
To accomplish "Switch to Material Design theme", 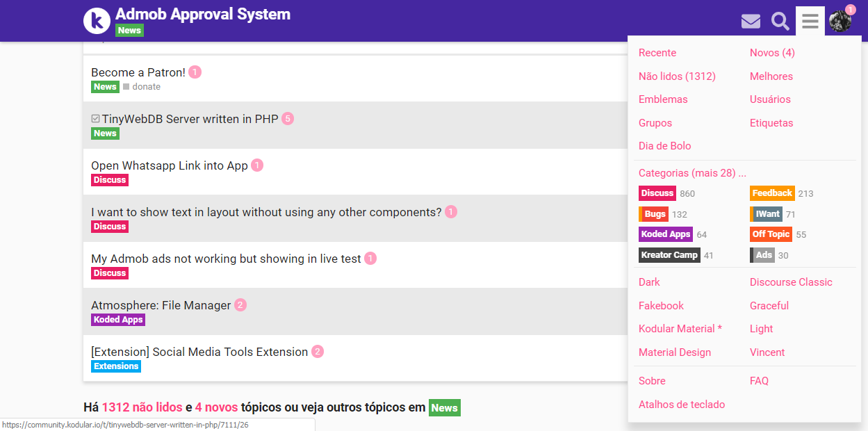I will [x=675, y=352].
